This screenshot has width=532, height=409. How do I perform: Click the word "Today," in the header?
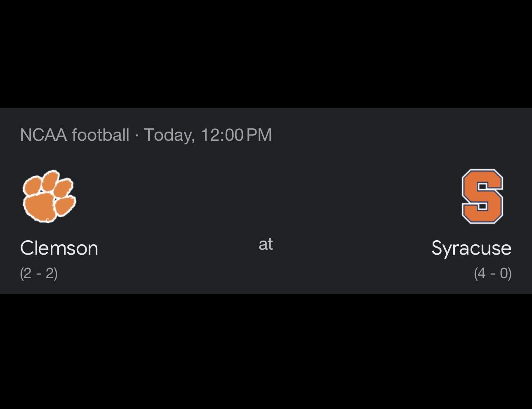[x=169, y=135]
